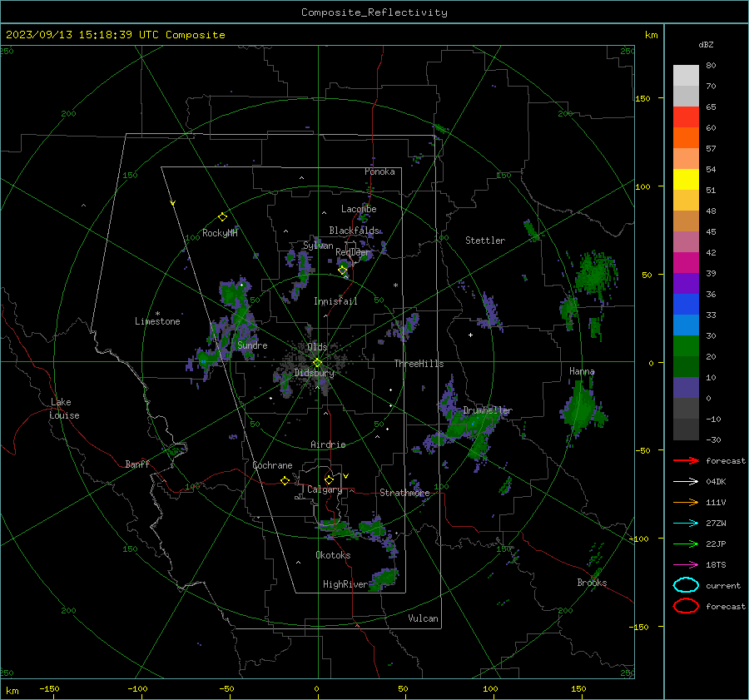Click the orange 111V arrow icon
The width and height of the screenshot is (749, 700).
tap(686, 502)
